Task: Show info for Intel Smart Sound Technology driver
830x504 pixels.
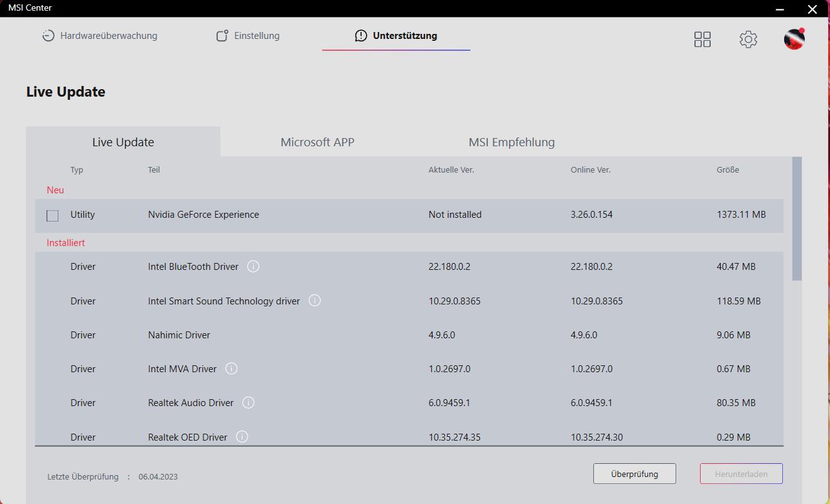Action: point(315,301)
